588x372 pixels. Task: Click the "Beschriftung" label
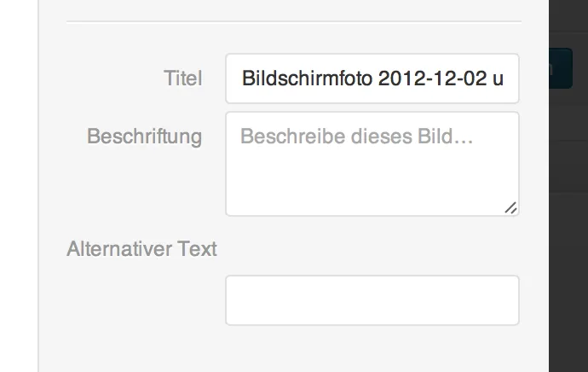[x=144, y=137]
